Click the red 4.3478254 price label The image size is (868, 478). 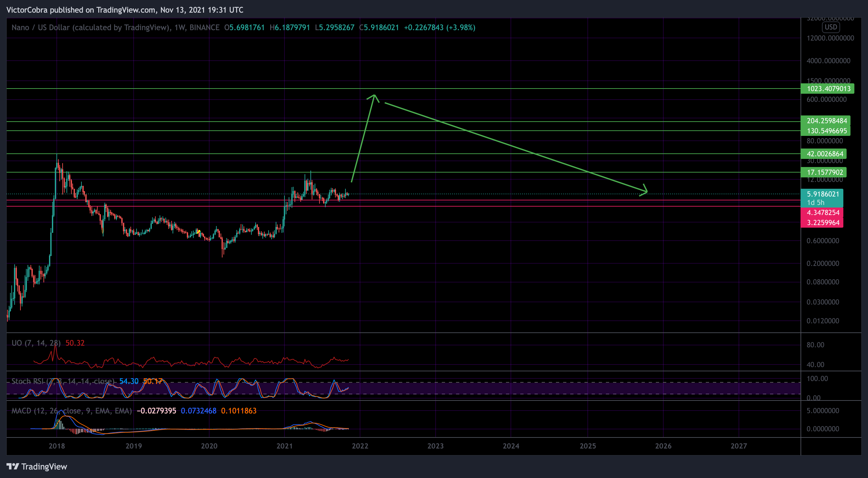(x=822, y=212)
